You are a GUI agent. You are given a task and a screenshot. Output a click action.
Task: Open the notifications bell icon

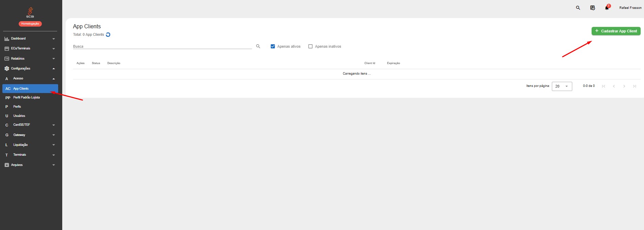pyautogui.click(x=607, y=8)
